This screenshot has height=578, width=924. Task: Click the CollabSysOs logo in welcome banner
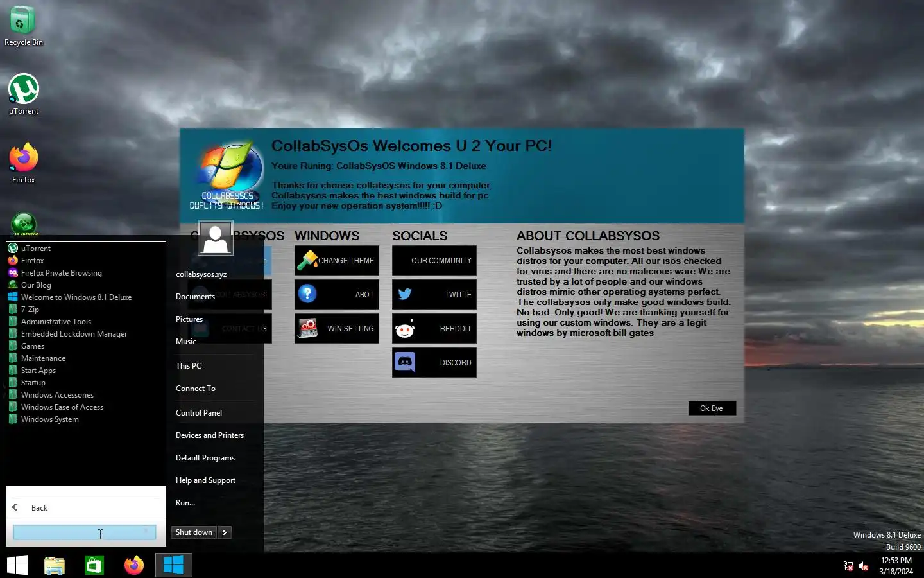pyautogui.click(x=228, y=176)
